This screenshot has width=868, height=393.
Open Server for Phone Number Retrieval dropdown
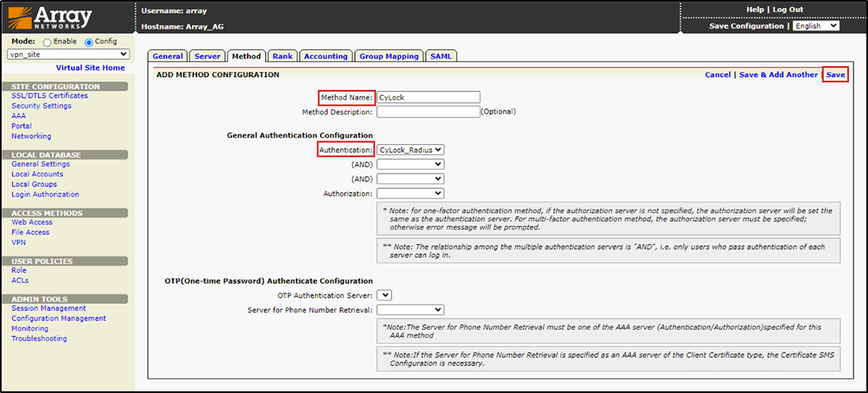410,309
